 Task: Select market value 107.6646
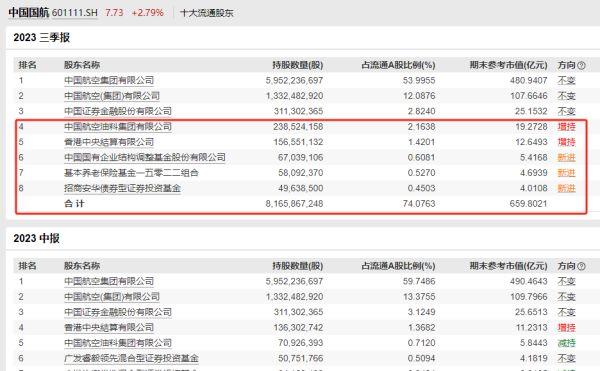[x=528, y=96]
